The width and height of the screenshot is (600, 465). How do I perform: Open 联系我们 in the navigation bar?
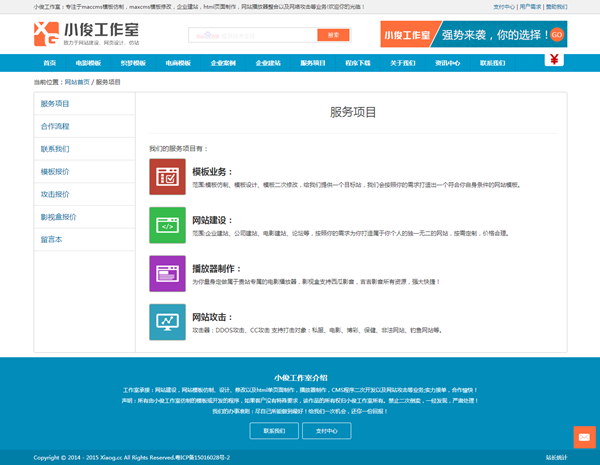[493, 63]
